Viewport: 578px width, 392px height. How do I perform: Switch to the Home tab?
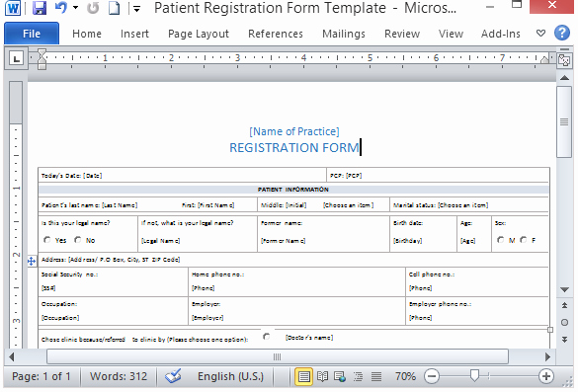87,34
